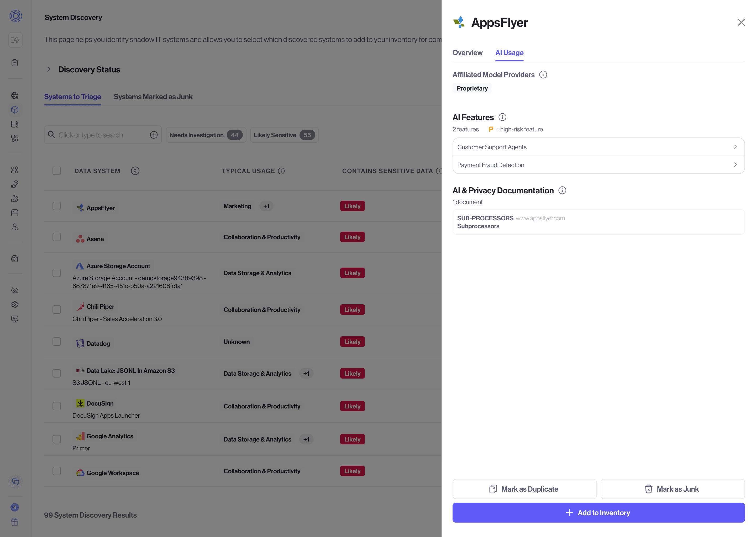Open the Sub-Processors document link
The image size is (756, 537).
point(598,222)
